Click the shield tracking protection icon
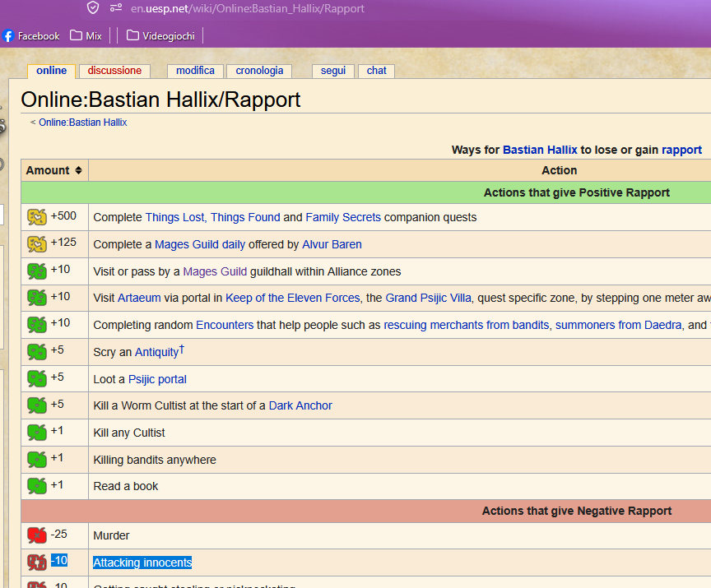The height and width of the screenshot is (588, 711). tap(93, 8)
